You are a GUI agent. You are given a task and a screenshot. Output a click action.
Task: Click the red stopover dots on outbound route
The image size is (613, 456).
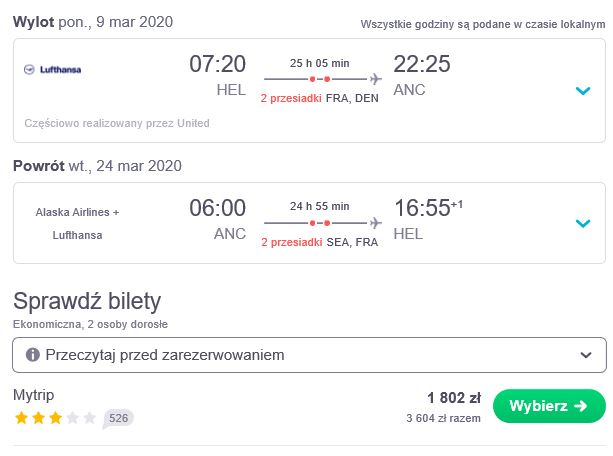click(320, 79)
